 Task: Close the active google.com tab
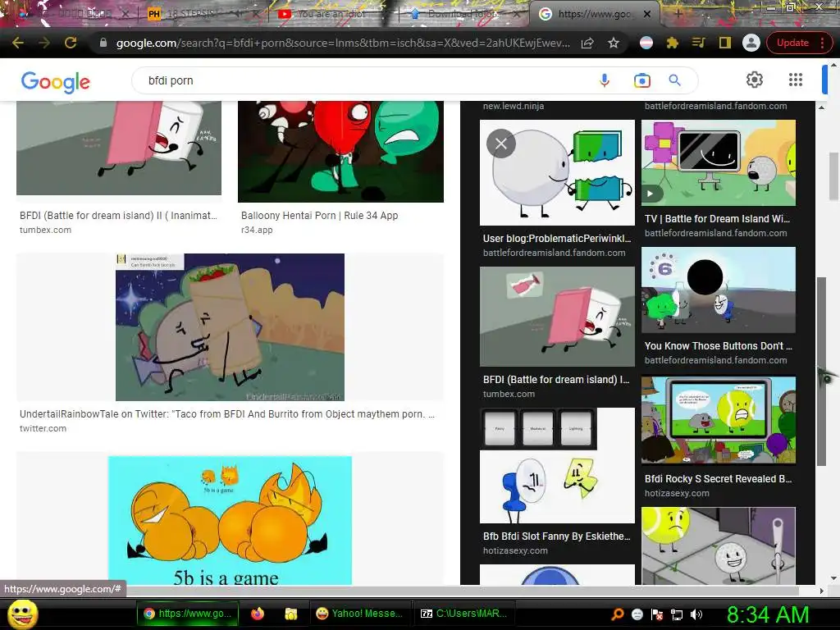[646, 14]
